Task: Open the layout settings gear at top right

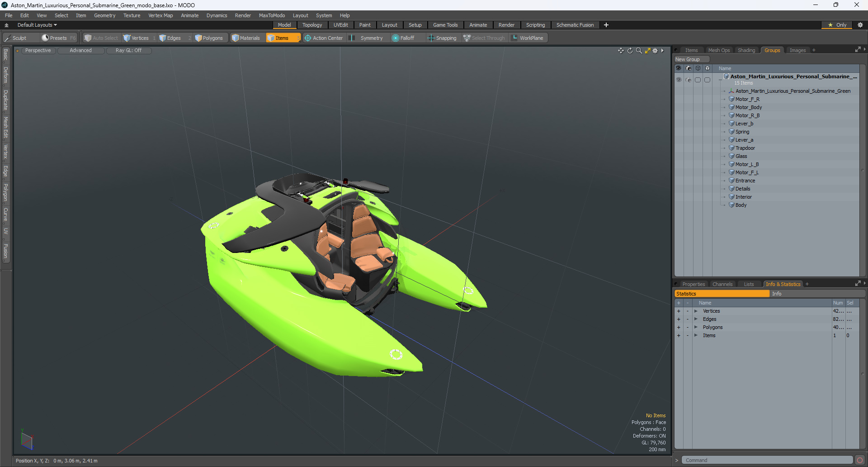Action: (x=860, y=25)
